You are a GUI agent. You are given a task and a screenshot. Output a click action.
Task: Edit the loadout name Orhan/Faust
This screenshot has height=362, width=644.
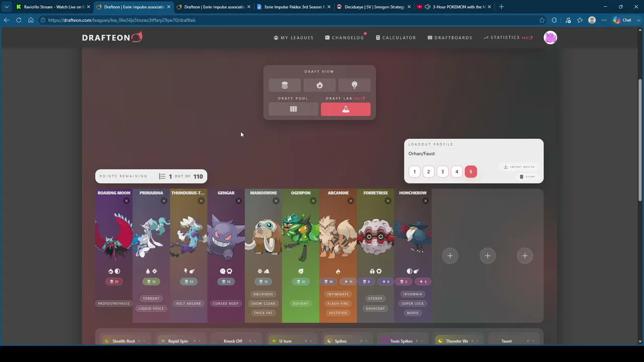tap(422, 154)
